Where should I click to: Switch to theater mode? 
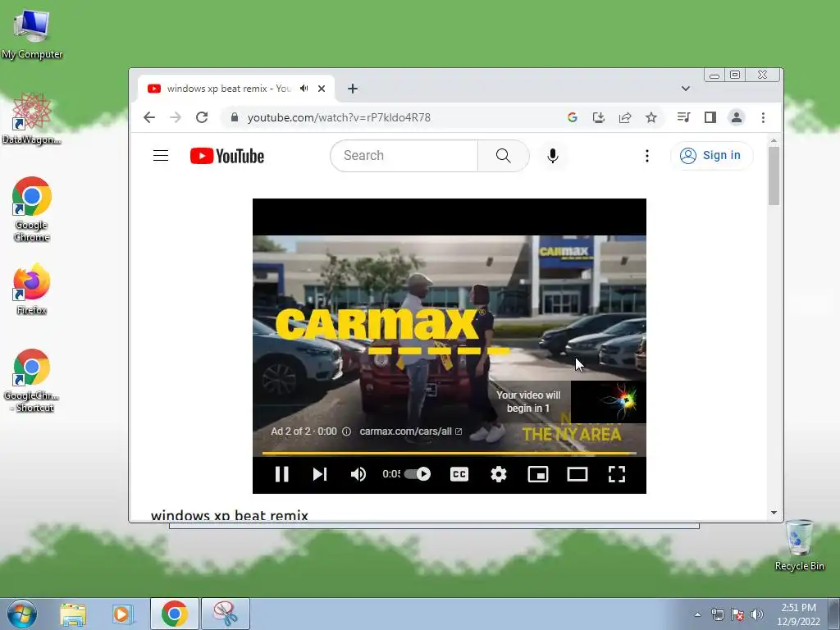tap(577, 474)
